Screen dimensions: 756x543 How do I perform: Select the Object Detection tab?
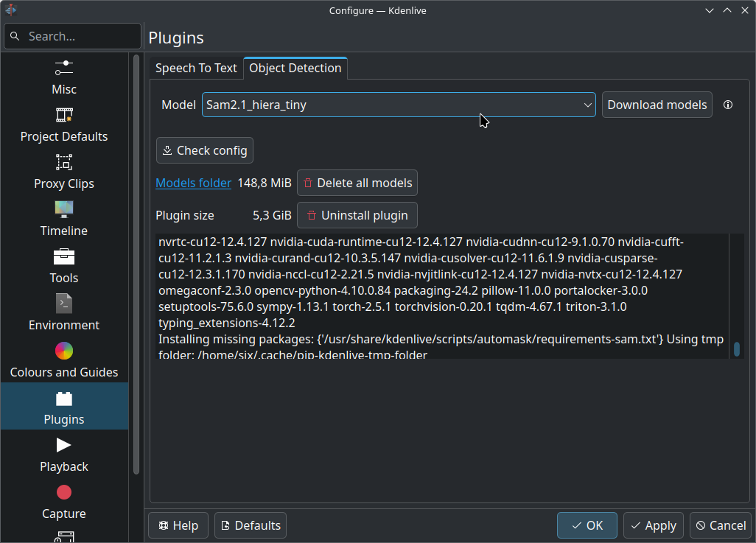(295, 68)
